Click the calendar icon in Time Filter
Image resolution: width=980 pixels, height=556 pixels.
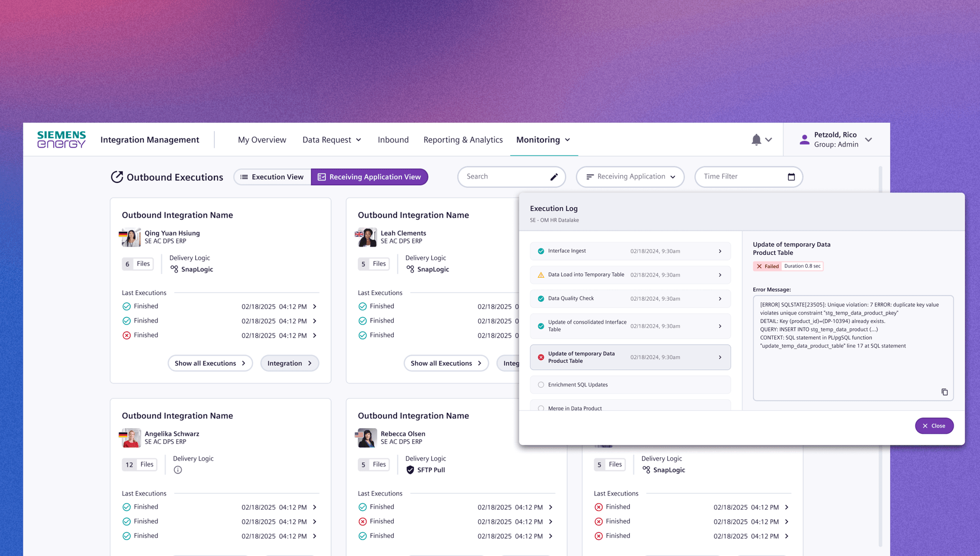791,177
